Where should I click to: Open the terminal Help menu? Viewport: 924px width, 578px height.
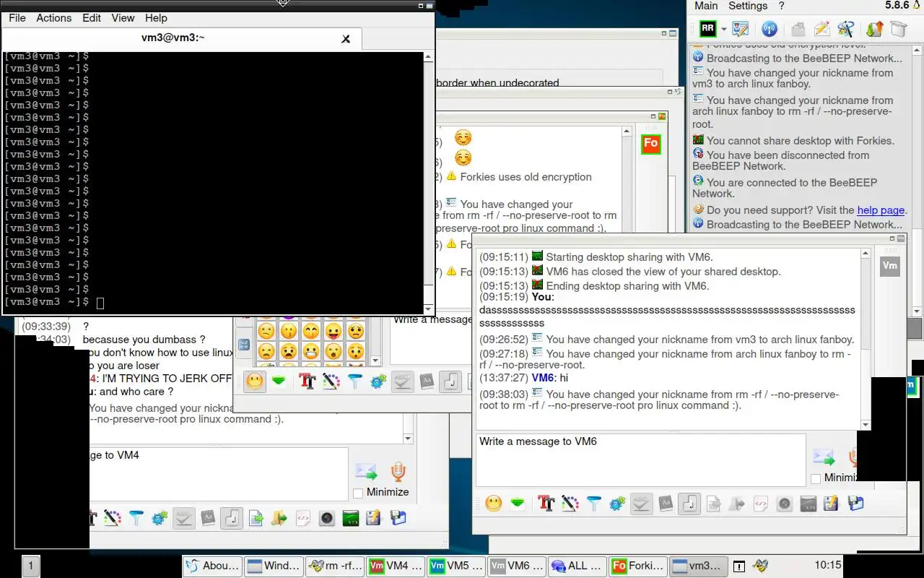(156, 18)
